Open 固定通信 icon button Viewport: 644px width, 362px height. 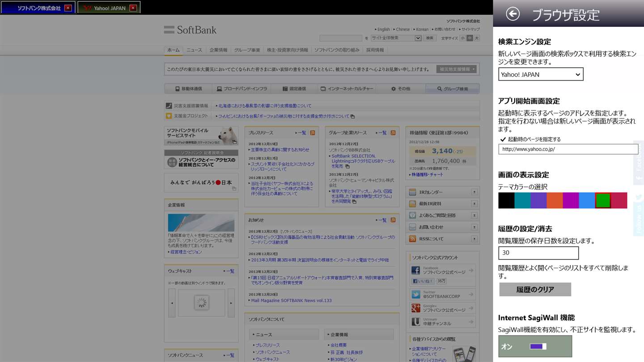point(294,88)
